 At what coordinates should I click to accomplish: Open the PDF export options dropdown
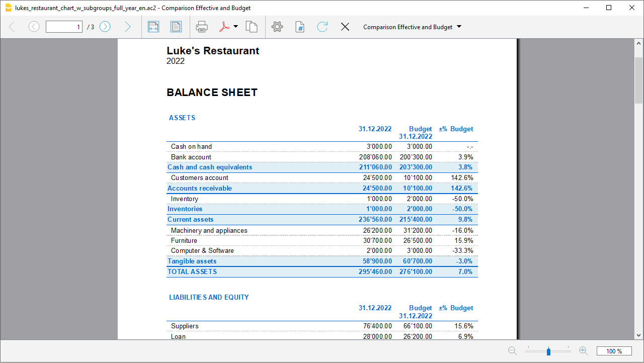[x=234, y=27]
